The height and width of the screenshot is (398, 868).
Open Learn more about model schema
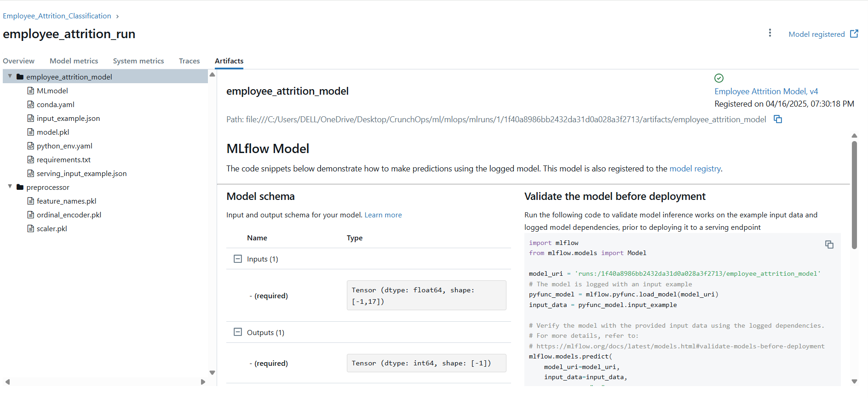pos(383,215)
